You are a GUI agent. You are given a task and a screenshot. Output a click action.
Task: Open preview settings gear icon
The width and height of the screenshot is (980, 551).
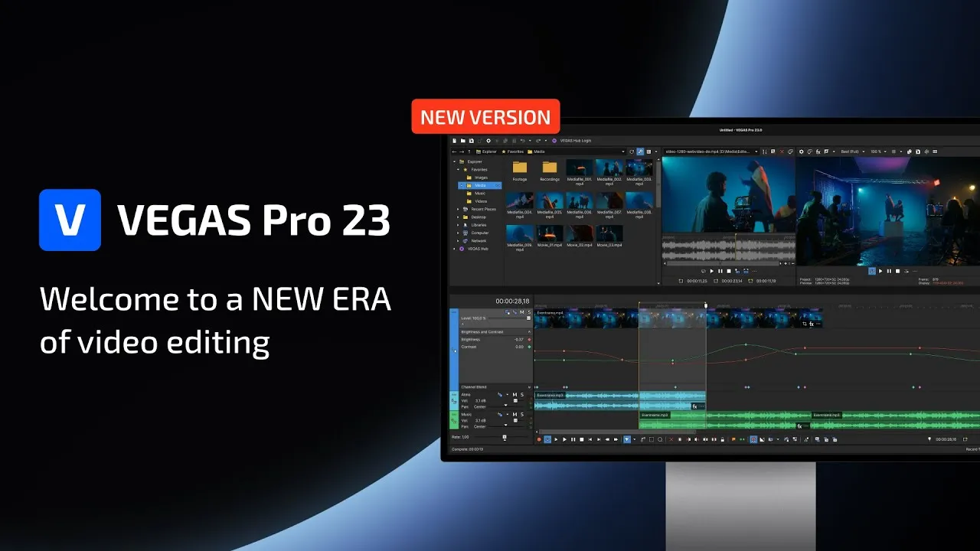click(802, 152)
